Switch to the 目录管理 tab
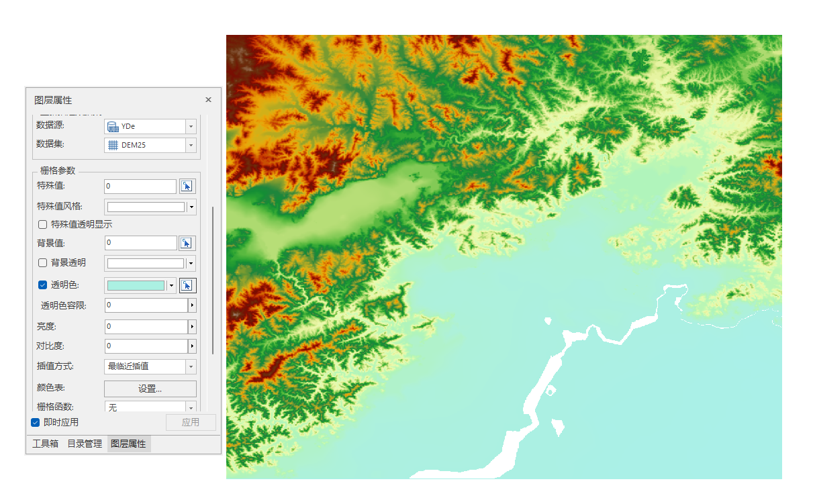Viewport: 813px width, 504px height. point(85,444)
